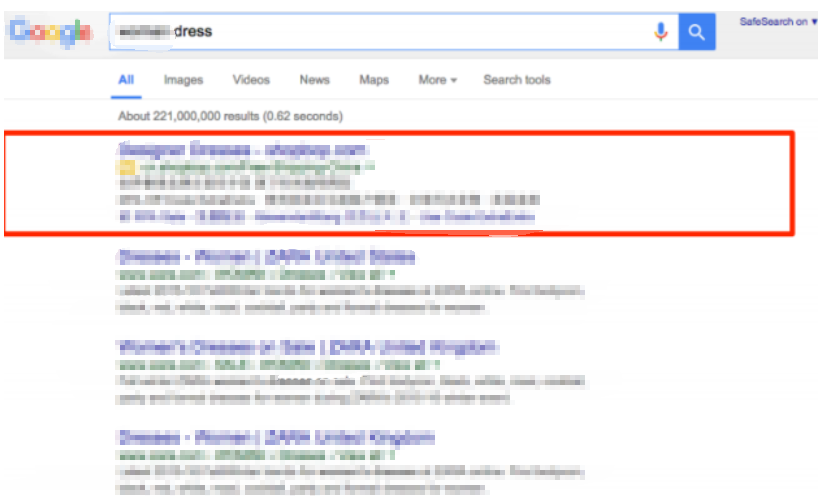Switch to the Images tab
Viewport: 837px width, 496px height.
[x=183, y=80]
